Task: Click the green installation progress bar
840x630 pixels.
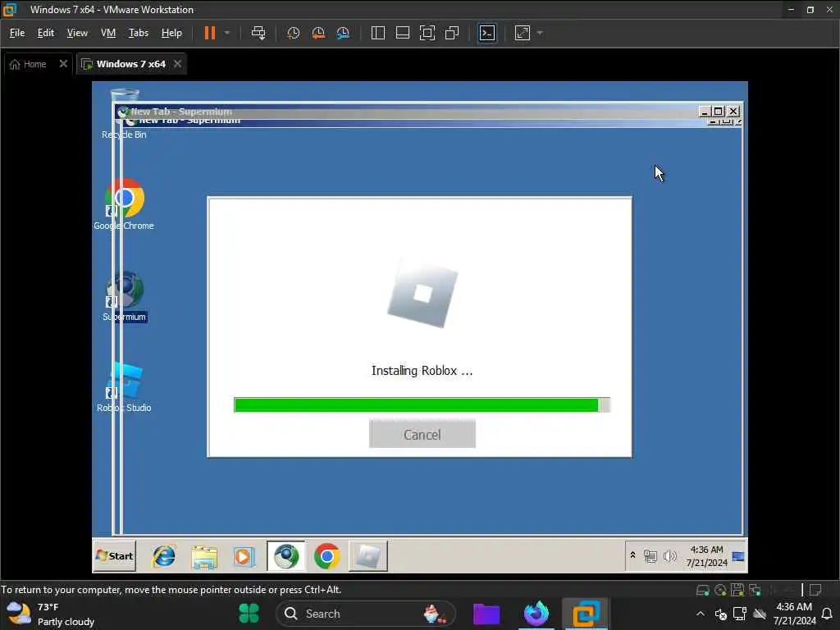Action: click(x=422, y=405)
